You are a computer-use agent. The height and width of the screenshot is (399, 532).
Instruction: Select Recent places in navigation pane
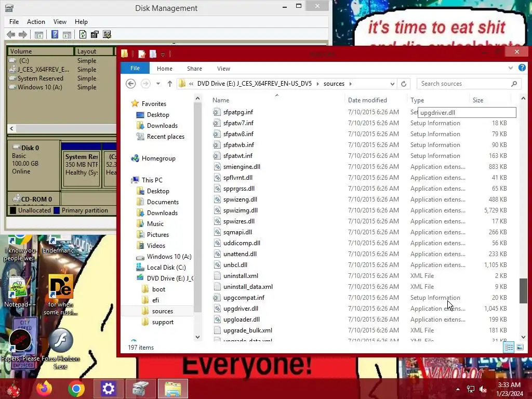(x=165, y=137)
